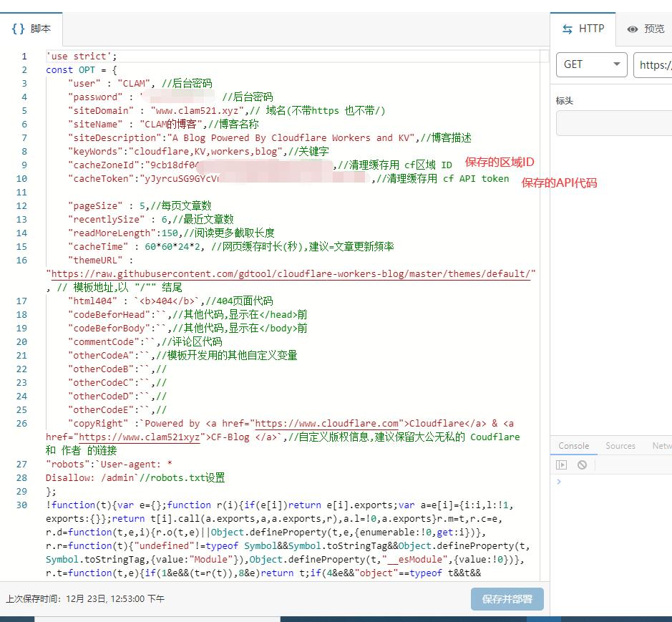Open the Network devtools tab

pyautogui.click(x=662, y=446)
